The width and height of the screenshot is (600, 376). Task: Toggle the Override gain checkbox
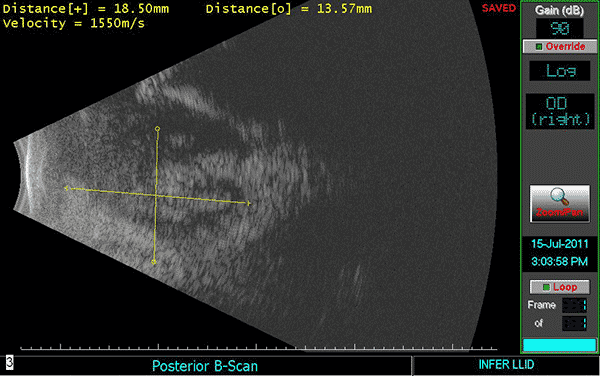pos(560,47)
